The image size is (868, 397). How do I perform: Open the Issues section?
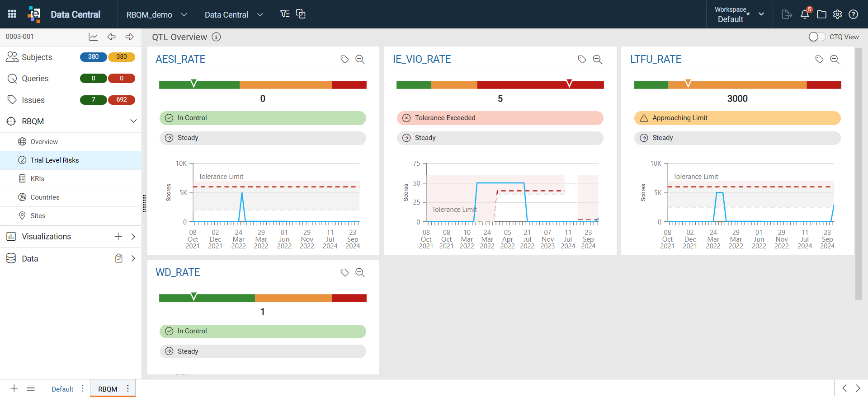click(x=33, y=100)
